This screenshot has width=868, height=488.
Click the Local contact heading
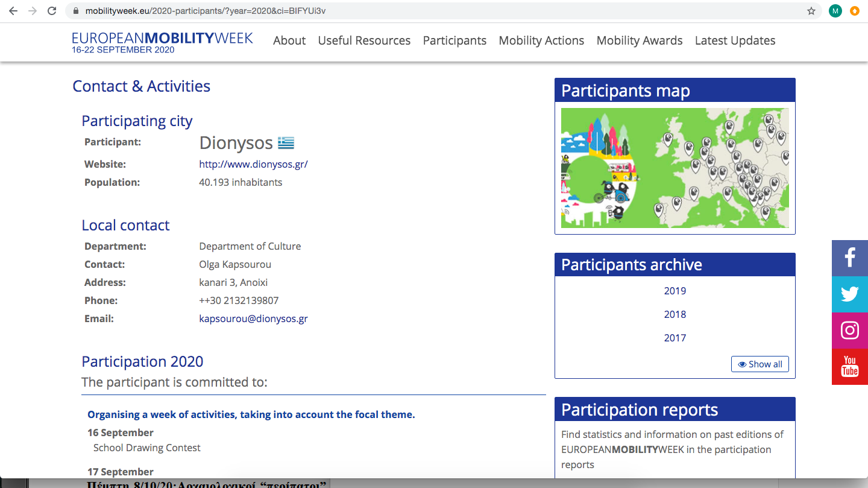click(x=125, y=225)
